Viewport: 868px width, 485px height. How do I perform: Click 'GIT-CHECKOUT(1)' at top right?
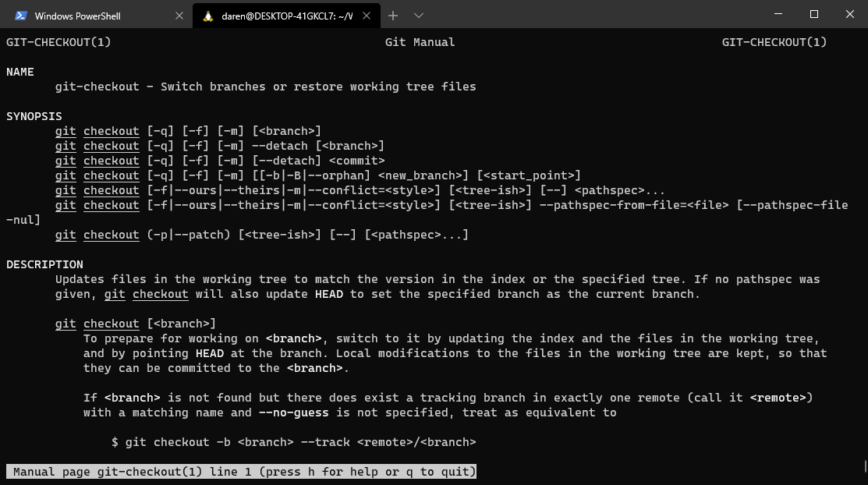coord(774,42)
